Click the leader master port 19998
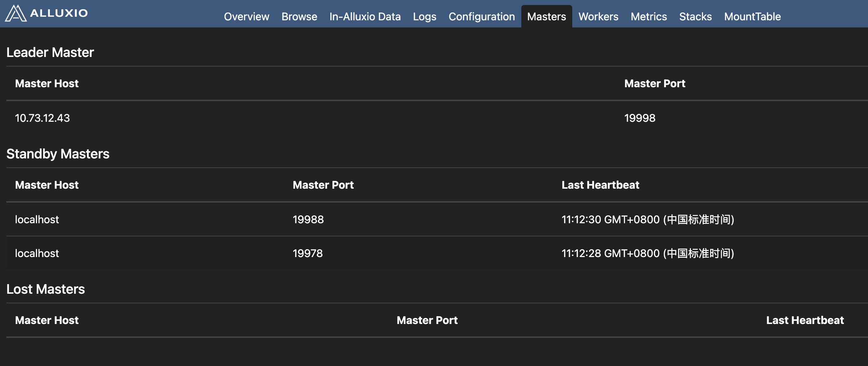The image size is (868, 366). pos(640,118)
